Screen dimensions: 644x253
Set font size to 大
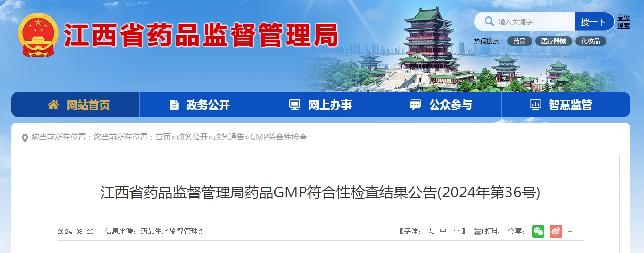[x=430, y=231]
